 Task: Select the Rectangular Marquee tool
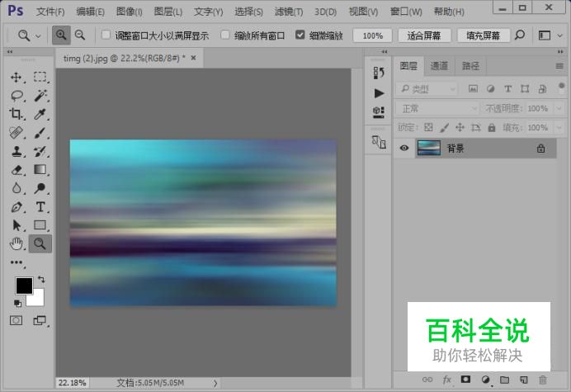40,77
